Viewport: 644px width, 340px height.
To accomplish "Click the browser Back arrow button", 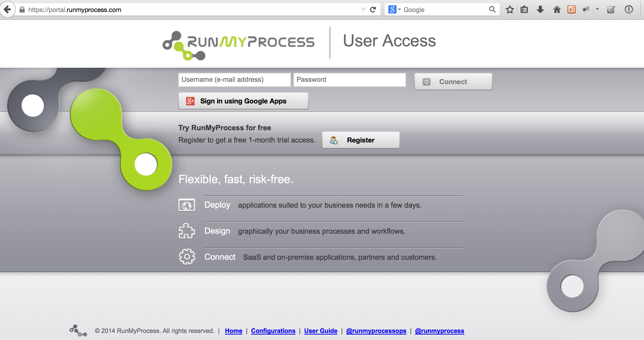I will click(x=8, y=10).
